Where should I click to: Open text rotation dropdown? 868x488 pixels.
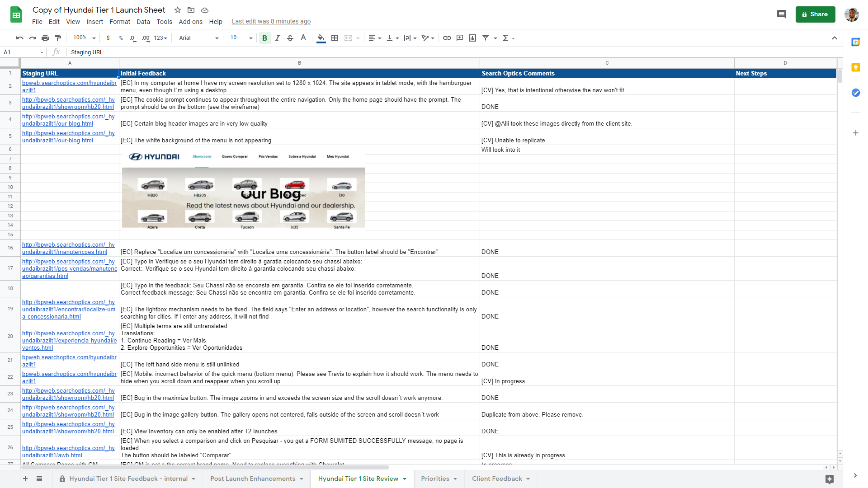pos(428,38)
